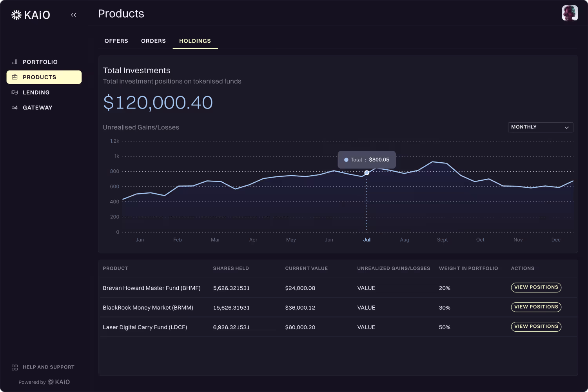The height and width of the screenshot is (392, 588).
Task: Click the Help and Support grid icon
Action: click(15, 367)
